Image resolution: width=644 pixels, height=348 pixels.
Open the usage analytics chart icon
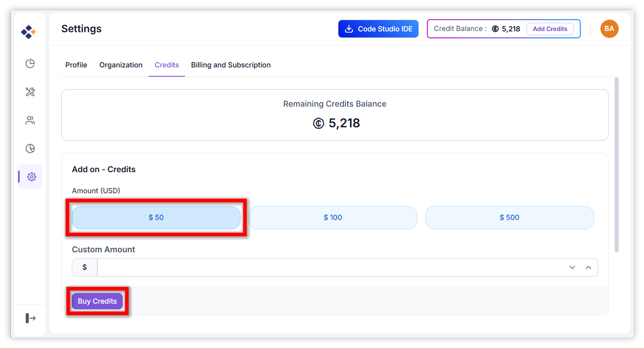click(x=30, y=149)
